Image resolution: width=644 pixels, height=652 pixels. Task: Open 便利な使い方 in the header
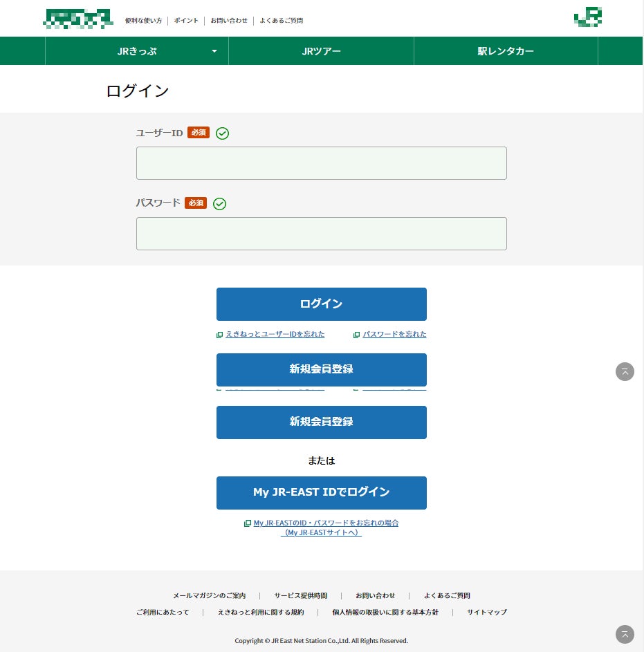click(143, 20)
